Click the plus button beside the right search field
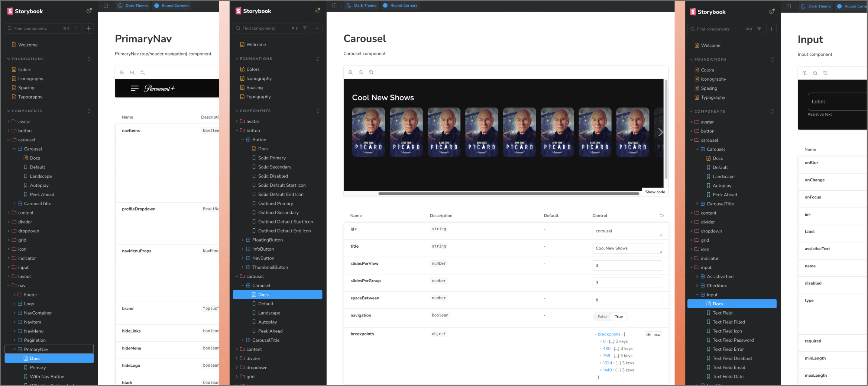Screen dimensions: 868x386 click(x=771, y=29)
